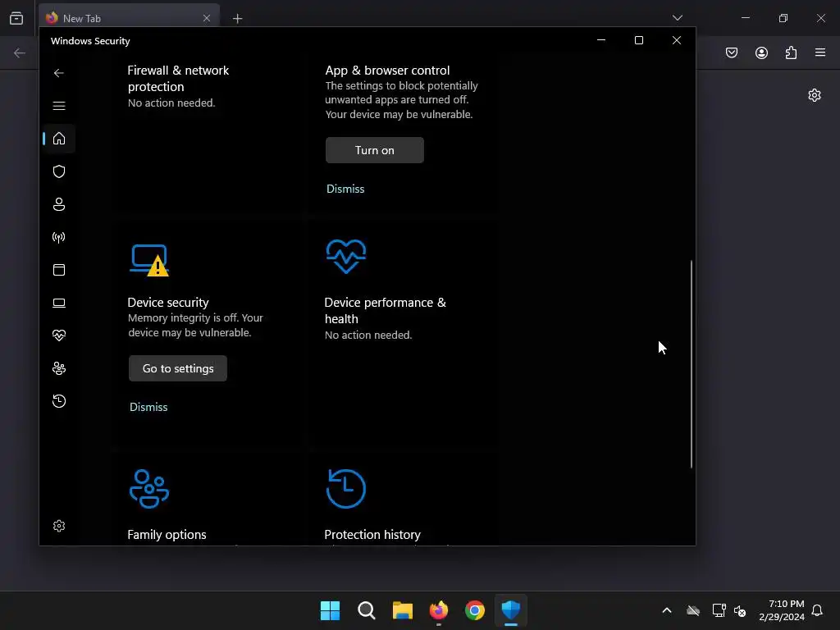Dismiss the App & browser control warning

pyautogui.click(x=345, y=189)
